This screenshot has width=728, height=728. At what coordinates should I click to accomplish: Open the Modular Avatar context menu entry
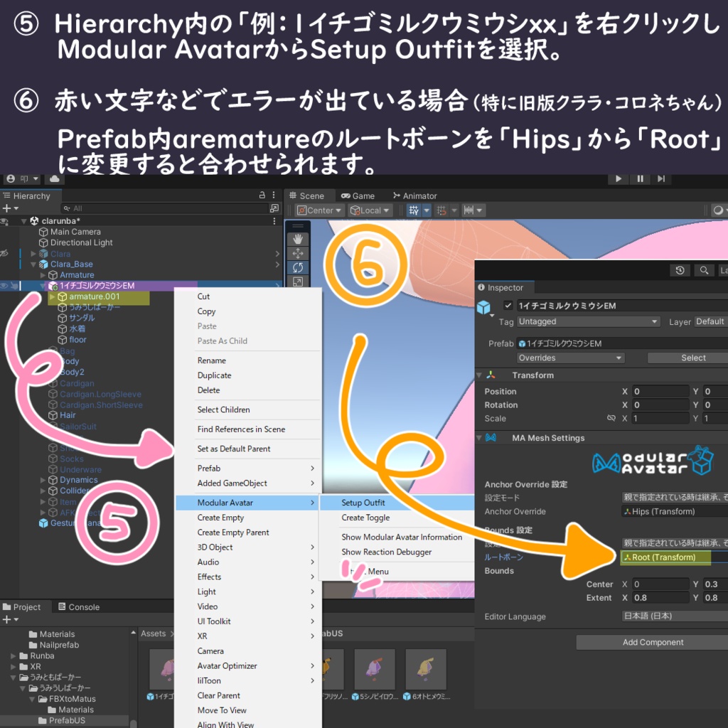[x=248, y=503]
